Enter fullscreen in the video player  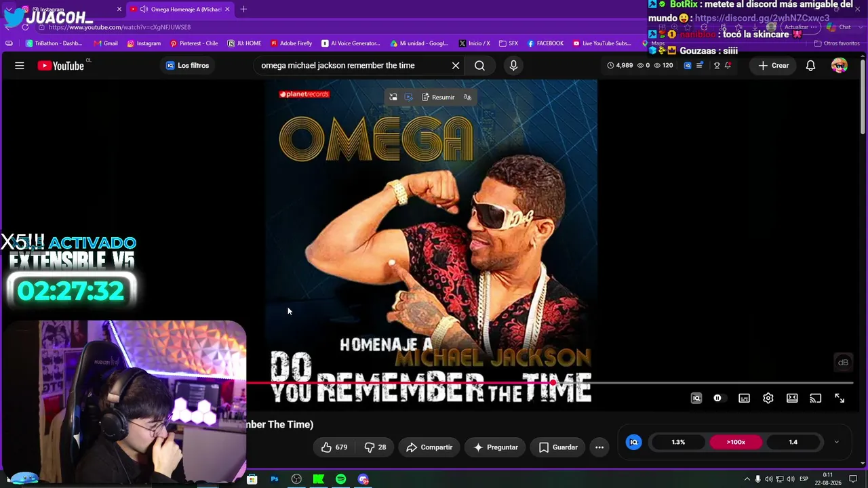[x=840, y=399]
